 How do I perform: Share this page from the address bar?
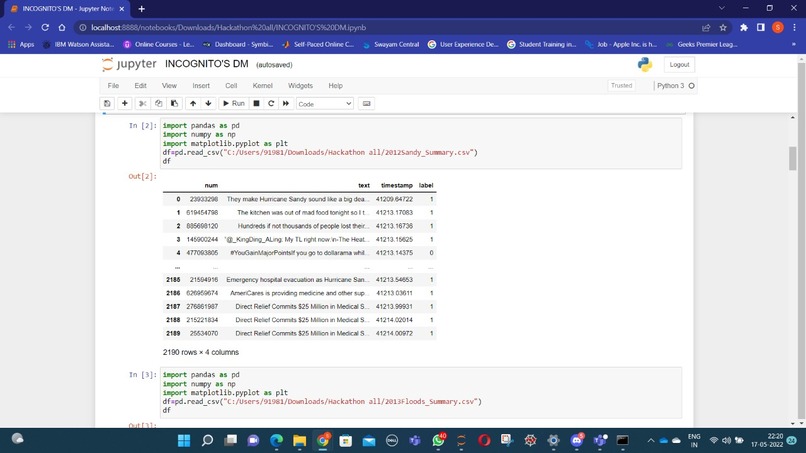pyautogui.click(x=706, y=27)
